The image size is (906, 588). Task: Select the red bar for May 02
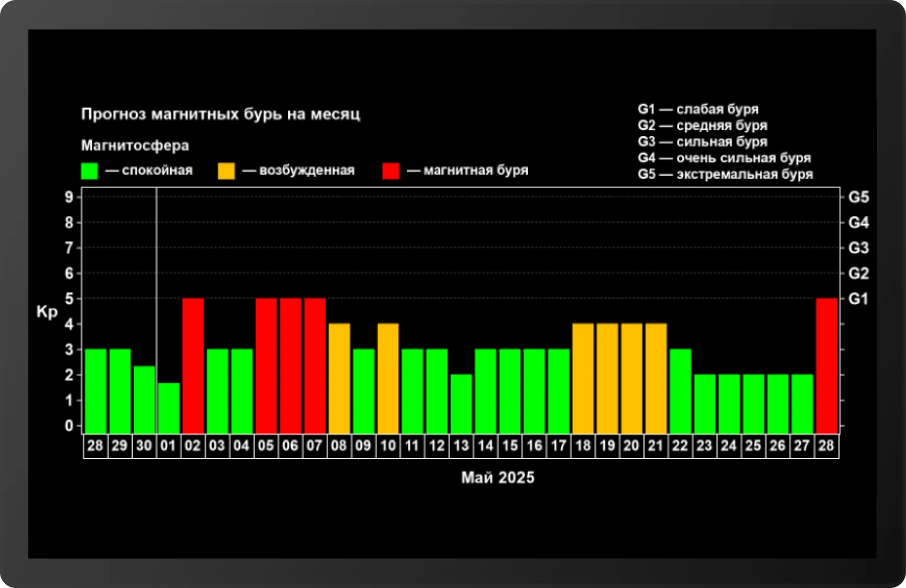tap(193, 366)
